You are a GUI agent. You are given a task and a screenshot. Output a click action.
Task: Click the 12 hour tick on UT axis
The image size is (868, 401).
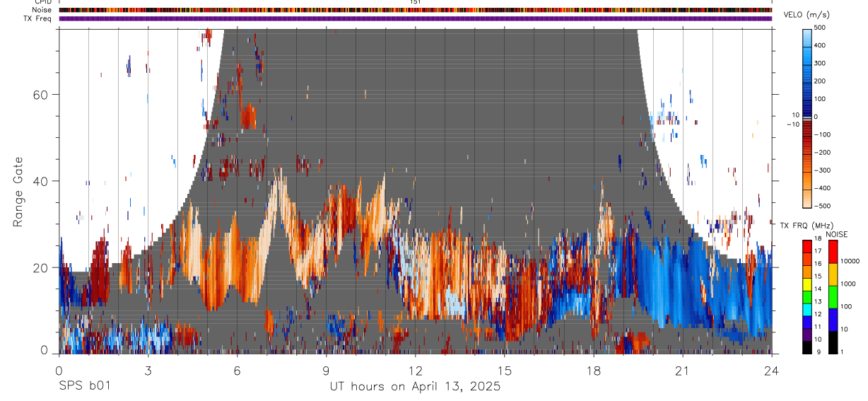coord(415,370)
